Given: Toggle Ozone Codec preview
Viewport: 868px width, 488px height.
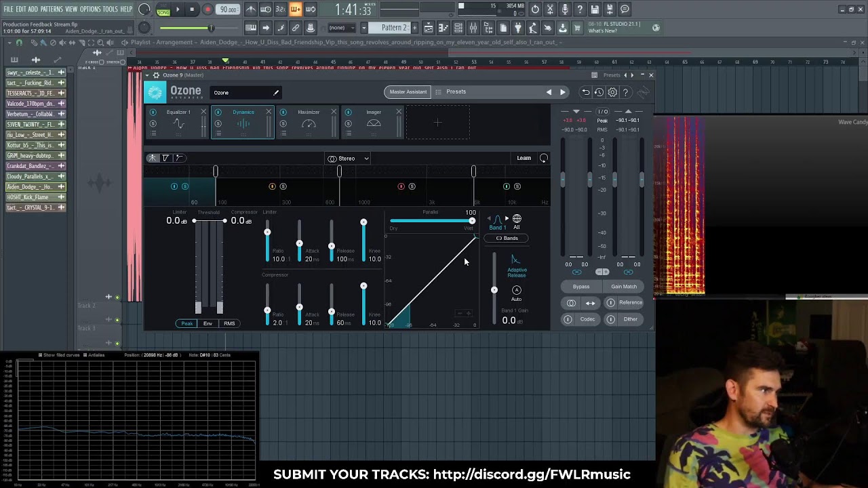Looking at the screenshot, I should (x=581, y=319).
